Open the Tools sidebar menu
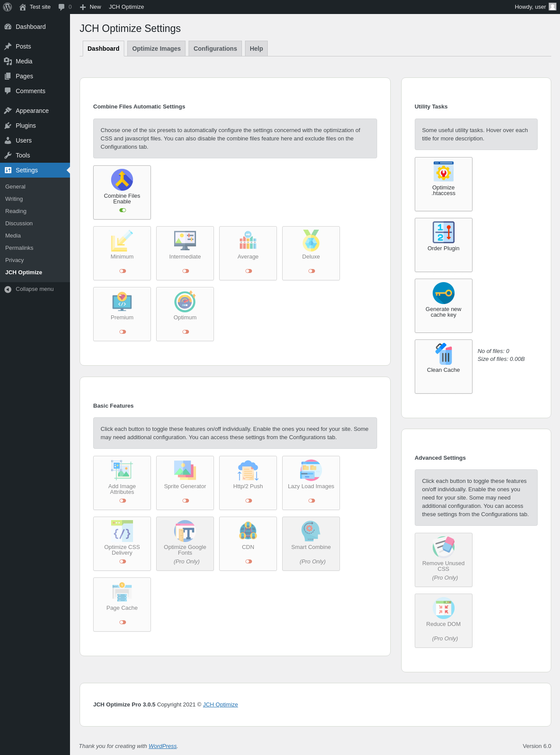Image resolution: width=560 pixels, height=755 pixels. (35, 155)
